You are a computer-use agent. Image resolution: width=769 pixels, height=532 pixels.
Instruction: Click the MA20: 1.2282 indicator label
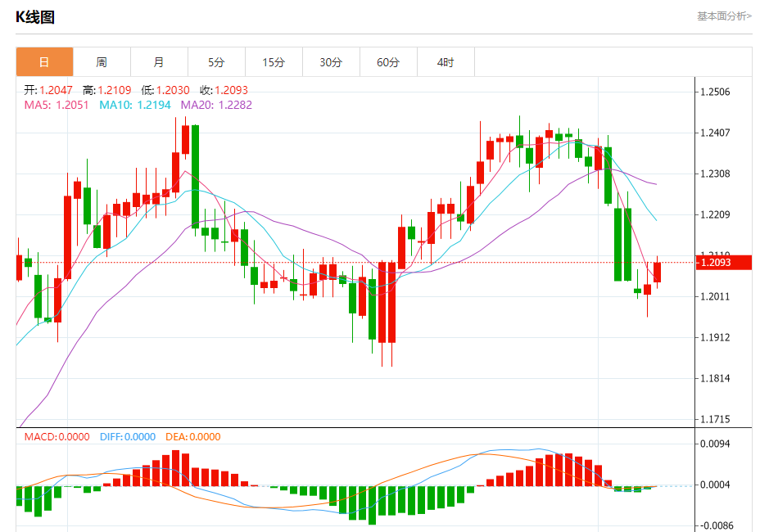pyautogui.click(x=216, y=105)
